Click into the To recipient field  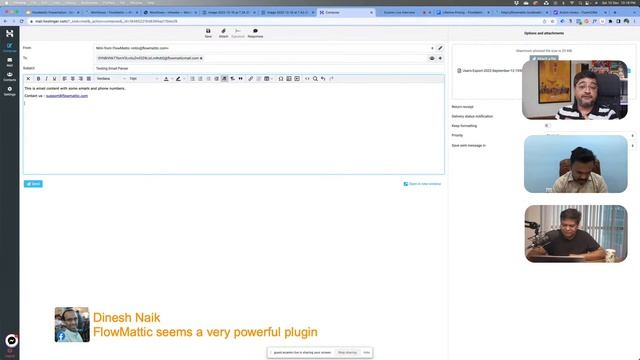pyautogui.click(x=261, y=58)
